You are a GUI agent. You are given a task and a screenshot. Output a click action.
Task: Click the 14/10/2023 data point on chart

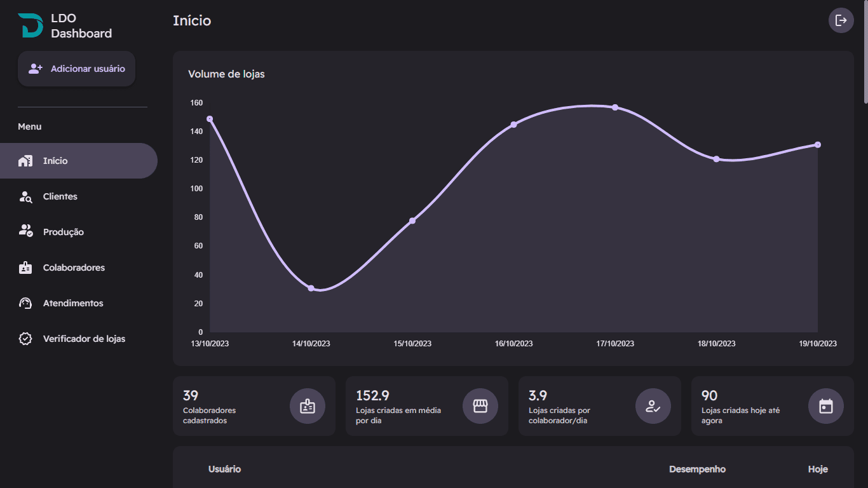click(311, 288)
